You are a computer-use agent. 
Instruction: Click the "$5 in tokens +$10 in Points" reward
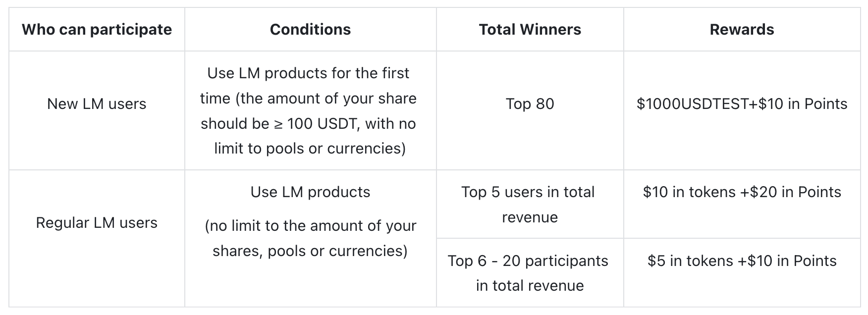coord(742,261)
